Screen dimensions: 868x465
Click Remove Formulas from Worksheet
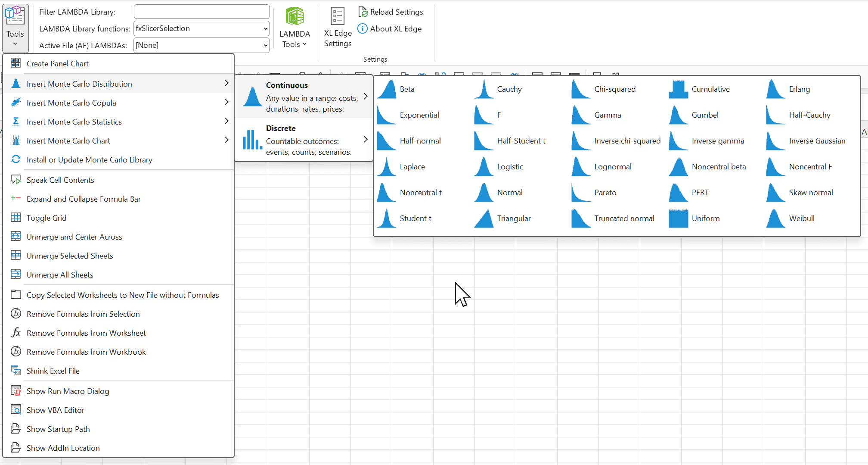click(118, 333)
